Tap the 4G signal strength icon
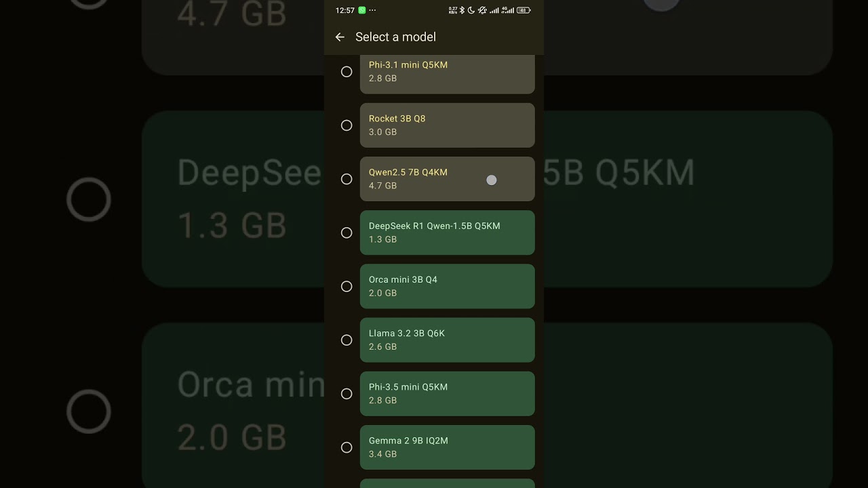This screenshot has width=868, height=488. point(507,10)
